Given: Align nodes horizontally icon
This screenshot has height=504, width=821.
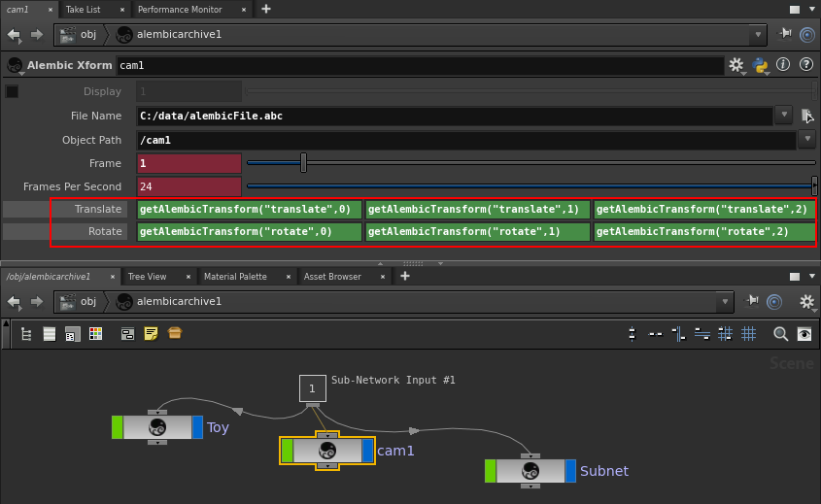Looking at the screenshot, I should tap(702, 334).
